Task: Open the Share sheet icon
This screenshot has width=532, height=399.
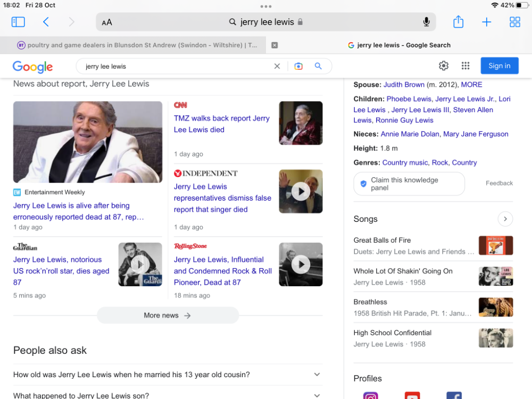Action: click(x=458, y=22)
